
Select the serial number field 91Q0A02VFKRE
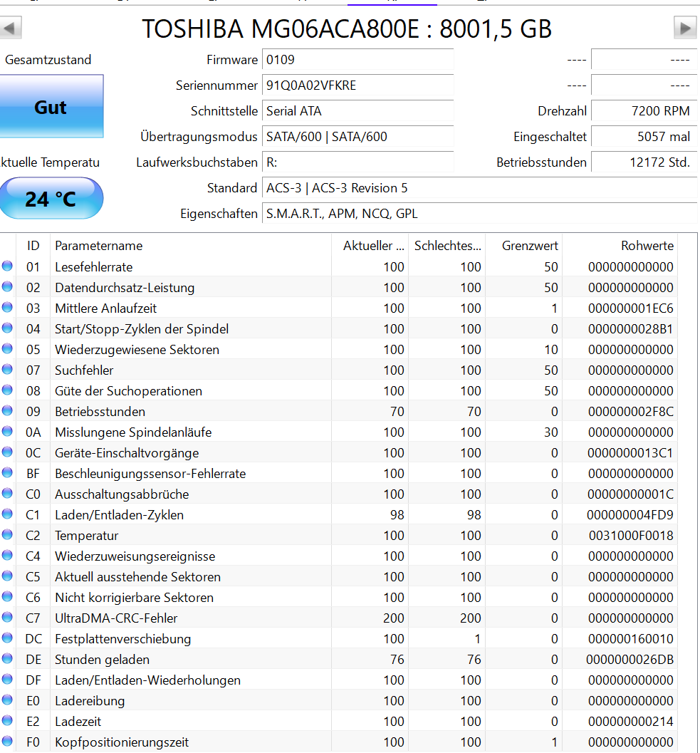point(357,85)
